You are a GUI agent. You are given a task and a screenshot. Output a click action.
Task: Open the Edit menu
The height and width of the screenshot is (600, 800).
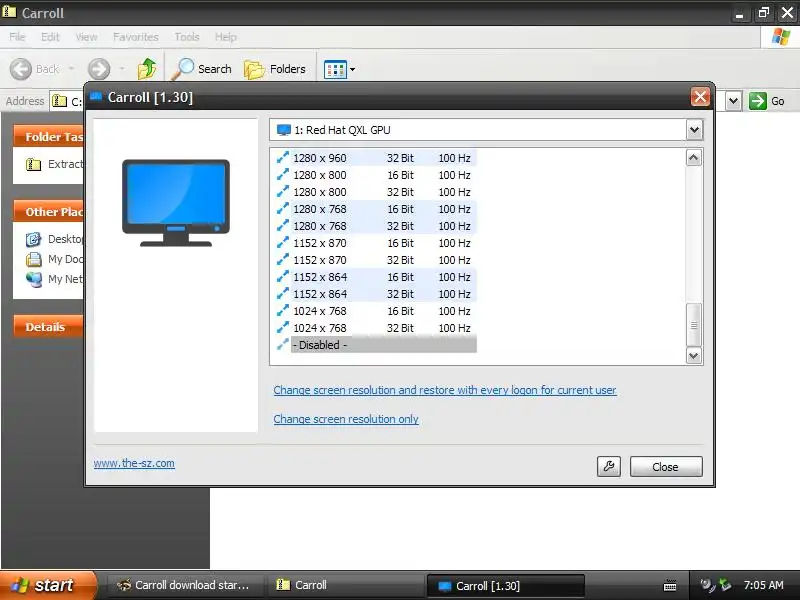[x=50, y=37]
